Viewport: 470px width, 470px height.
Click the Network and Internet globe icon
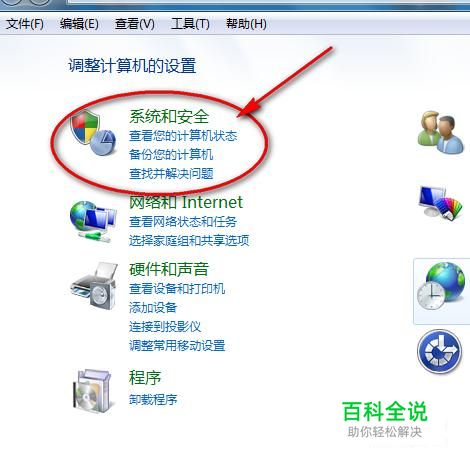click(93, 221)
